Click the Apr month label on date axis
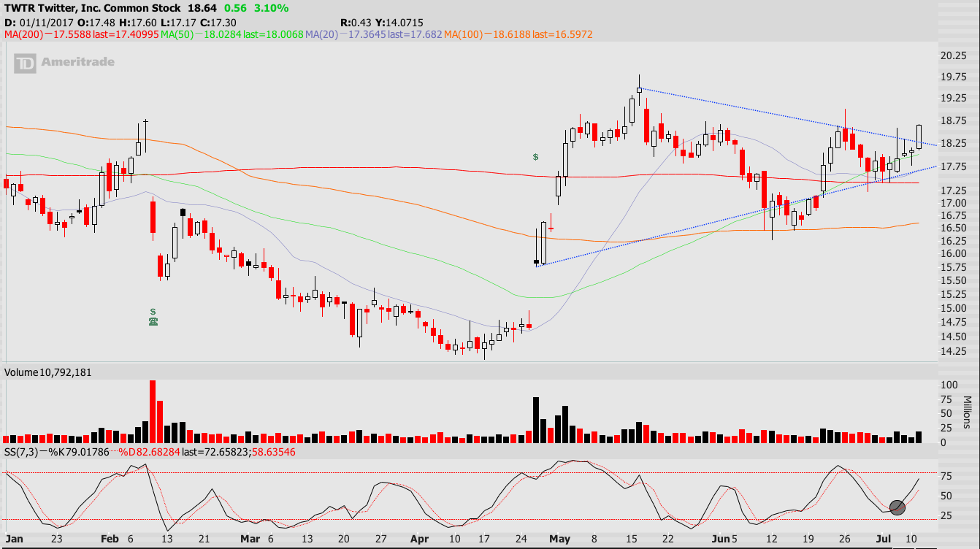980x549 pixels. (x=418, y=540)
